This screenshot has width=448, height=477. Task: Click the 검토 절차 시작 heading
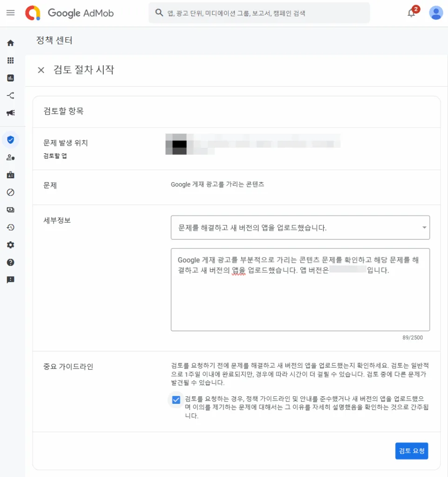[84, 70]
